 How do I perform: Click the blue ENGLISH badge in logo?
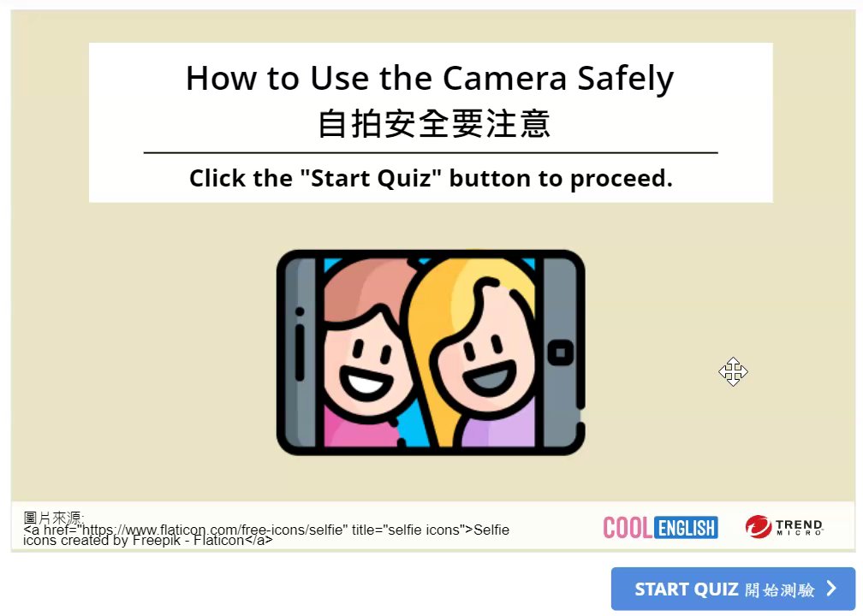tap(687, 527)
